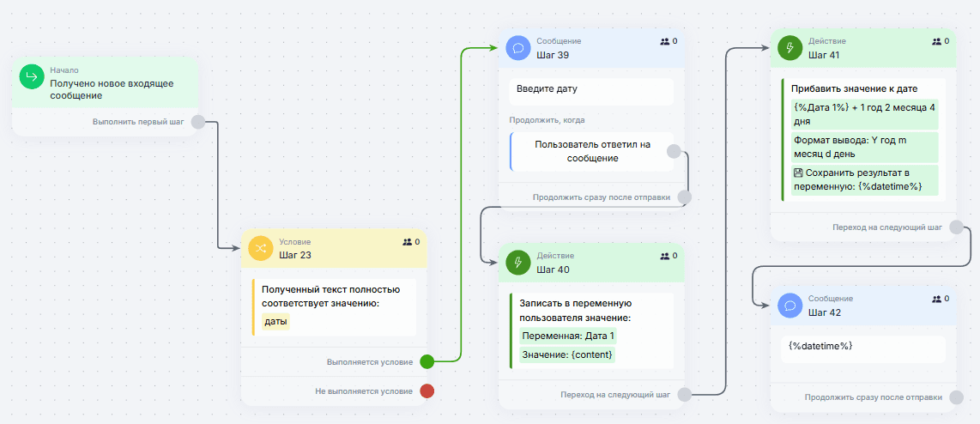Click the blue chat bubble icon on Шаг 42
Viewport: 980px width, 424px height.
pos(790,306)
